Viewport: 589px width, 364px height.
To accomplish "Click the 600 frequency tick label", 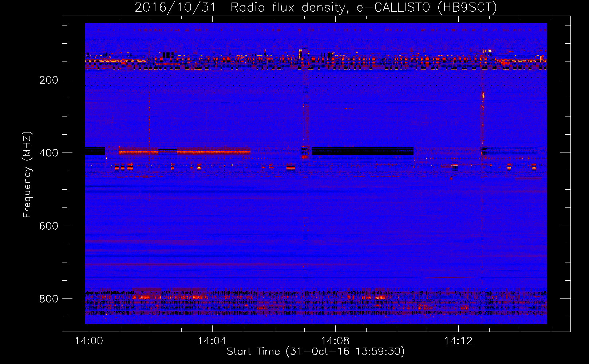I will pos(49,226).
